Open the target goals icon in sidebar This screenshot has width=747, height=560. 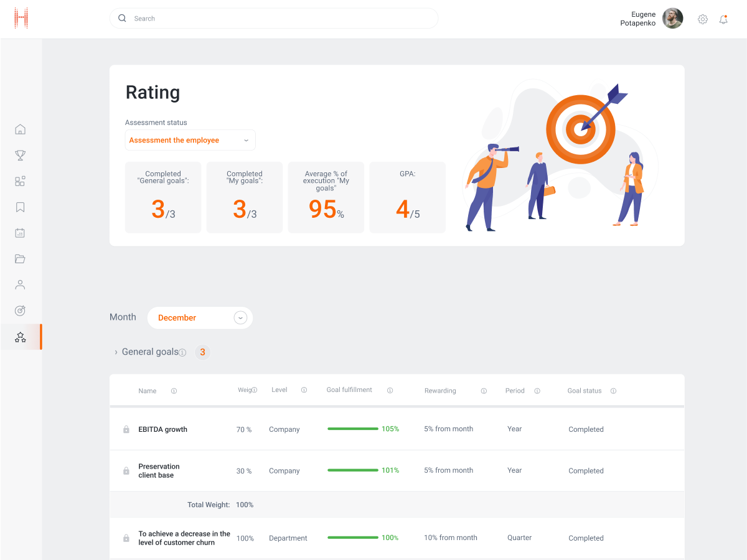(x=20, y=310)
